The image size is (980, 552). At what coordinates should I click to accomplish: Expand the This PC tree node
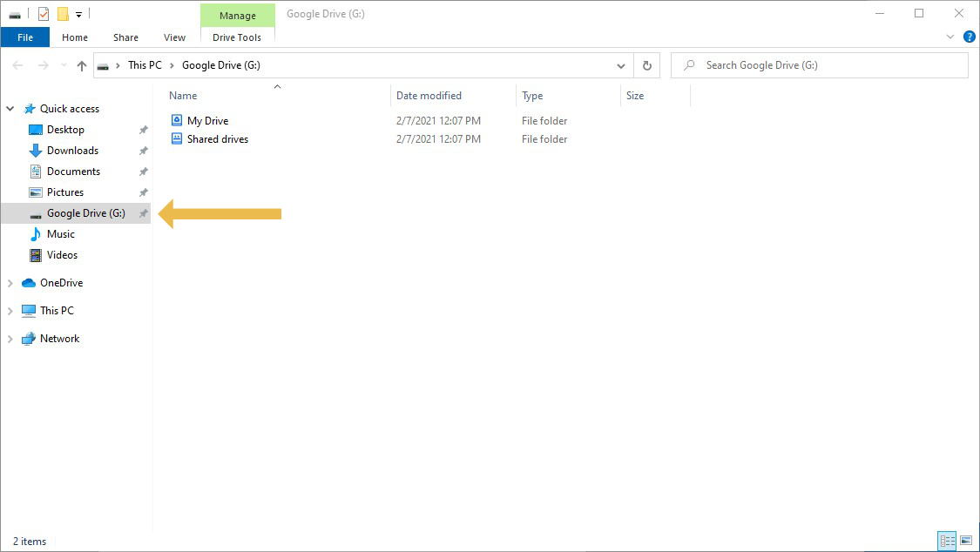pos(10,311)
